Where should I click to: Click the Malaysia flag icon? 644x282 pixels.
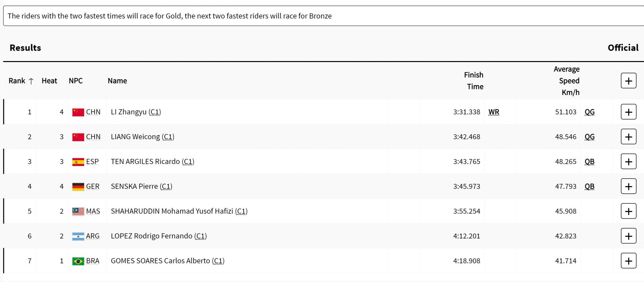point(78,212)
